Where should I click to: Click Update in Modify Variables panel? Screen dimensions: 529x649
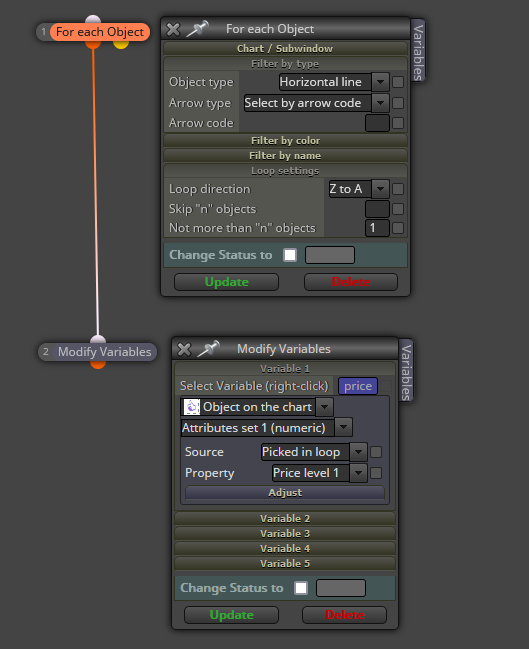point(231,615)
